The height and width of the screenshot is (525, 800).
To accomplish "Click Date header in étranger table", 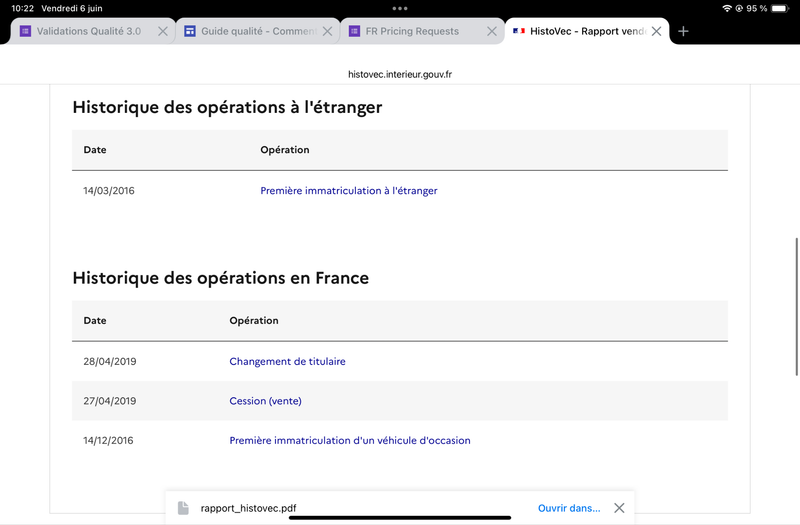I will tap(95, 149).
